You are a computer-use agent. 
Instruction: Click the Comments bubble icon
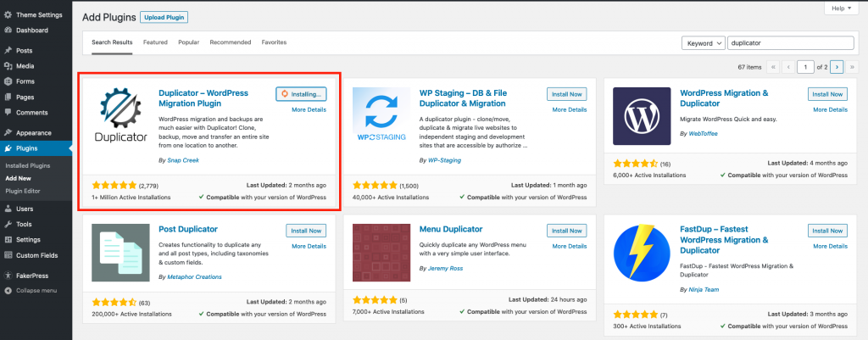(8, 113)
